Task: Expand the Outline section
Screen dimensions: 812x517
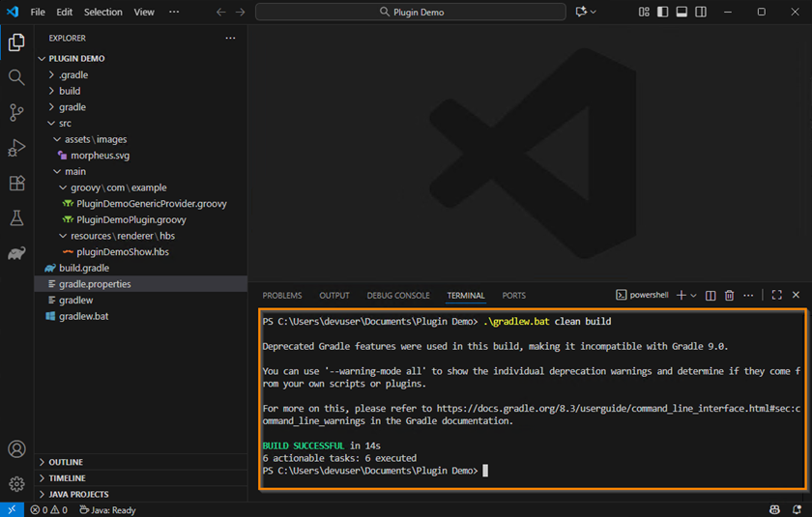Action: click(141, 462)
